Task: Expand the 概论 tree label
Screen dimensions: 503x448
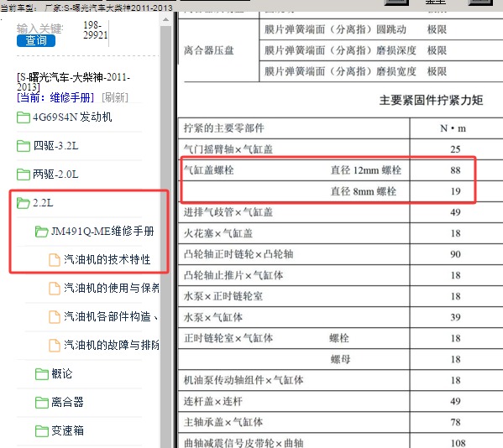Action: (62, 374)
